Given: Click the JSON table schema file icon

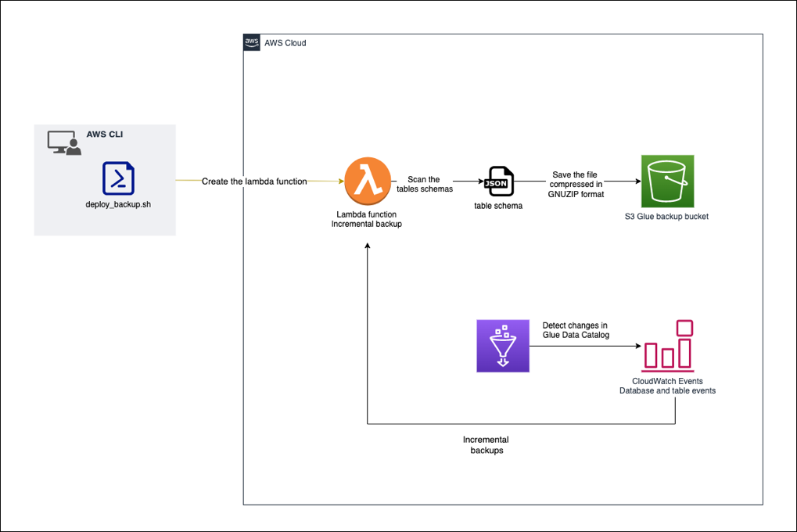Looking at the screenshot, I should pos(499,181).
